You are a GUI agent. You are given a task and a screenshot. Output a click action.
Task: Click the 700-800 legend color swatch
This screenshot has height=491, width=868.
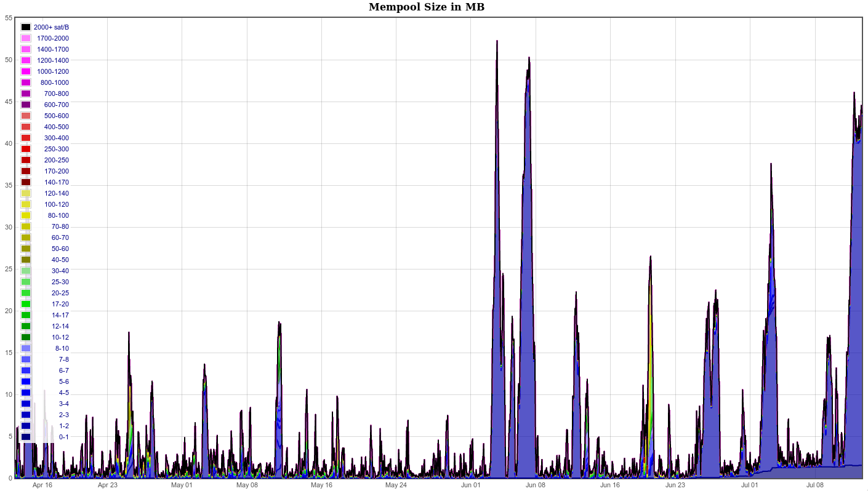[x=26, y=94]
